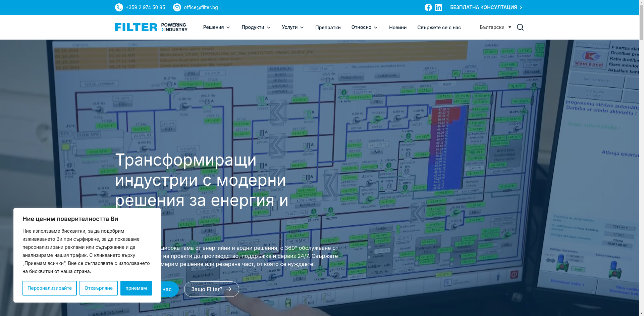
Task: Open the Български language selector
Action: [x=495, y=27]
